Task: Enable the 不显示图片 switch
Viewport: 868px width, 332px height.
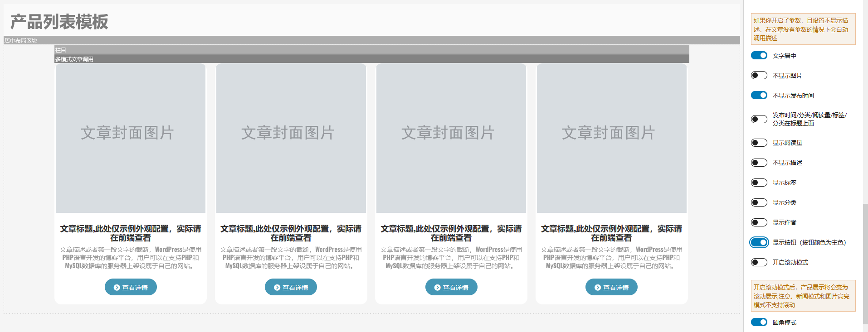Action: (759, 75)
